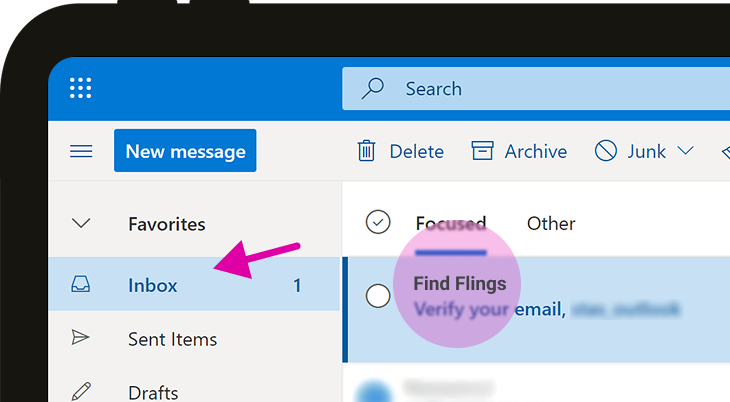Toggle the hamburger navigation menu icon

click(81, 151)
